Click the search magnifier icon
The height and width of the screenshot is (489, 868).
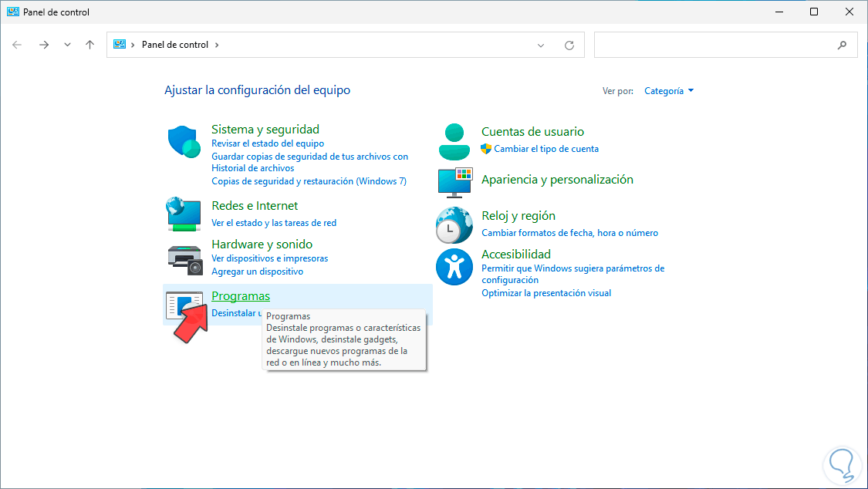click(842, 46)
